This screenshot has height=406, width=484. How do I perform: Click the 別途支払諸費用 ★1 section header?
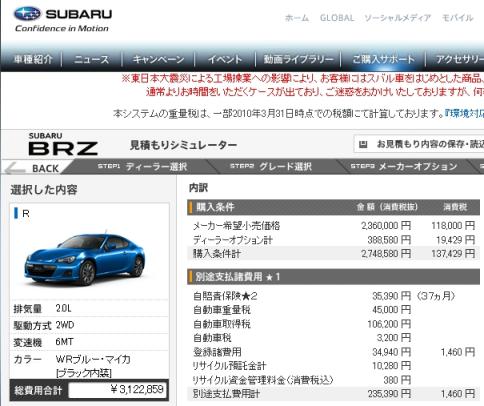click(333, 276)
